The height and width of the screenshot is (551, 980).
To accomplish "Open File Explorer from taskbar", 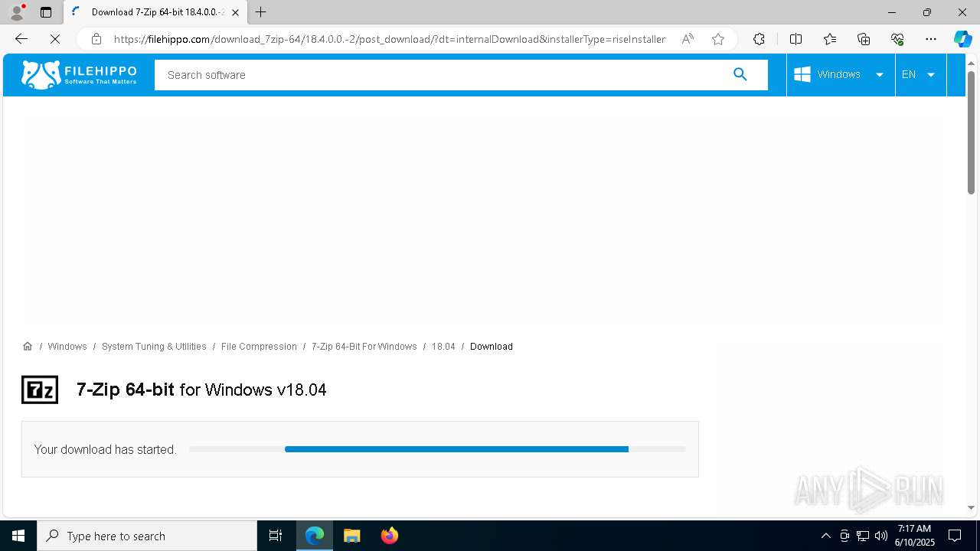I will point(352,536).
